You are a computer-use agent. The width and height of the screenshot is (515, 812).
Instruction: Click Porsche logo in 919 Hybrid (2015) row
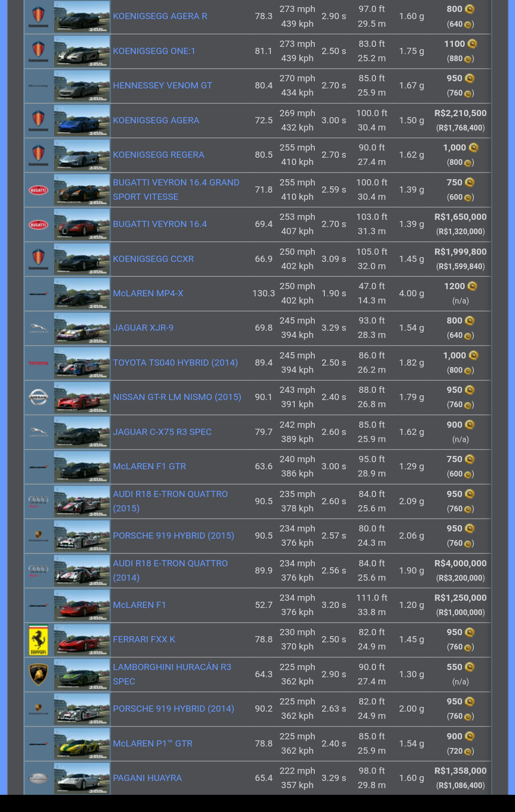(x=39, y=536)
